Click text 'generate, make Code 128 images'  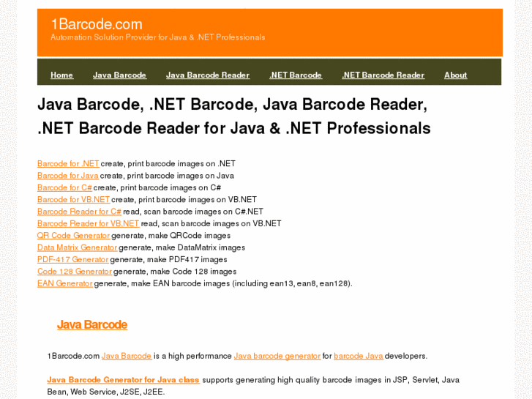pyautogui.click(x=175, y=272)
